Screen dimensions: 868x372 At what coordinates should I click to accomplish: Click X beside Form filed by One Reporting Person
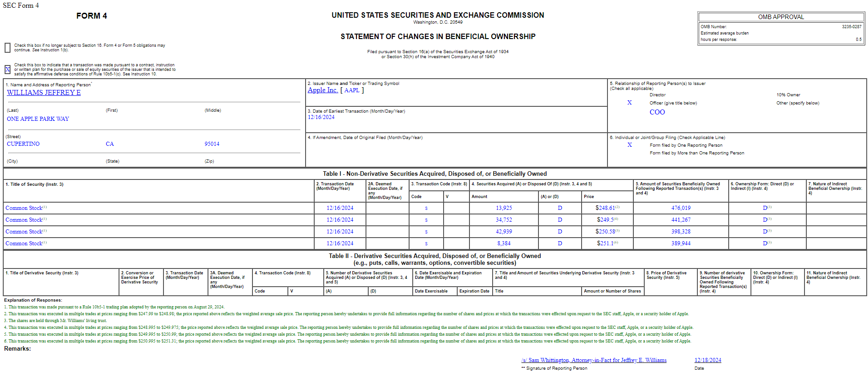click(x=629, y=145)
